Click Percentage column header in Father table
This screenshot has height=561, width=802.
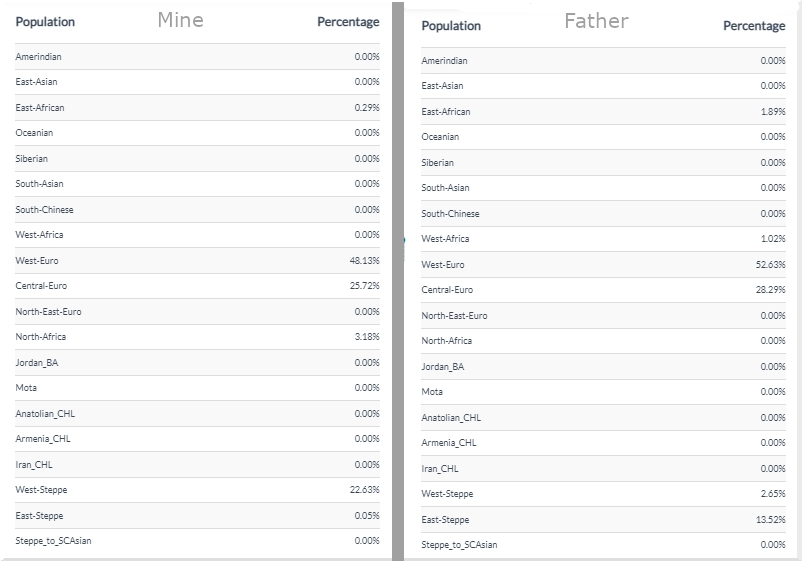pyautogui.click(x=754, y=26)
